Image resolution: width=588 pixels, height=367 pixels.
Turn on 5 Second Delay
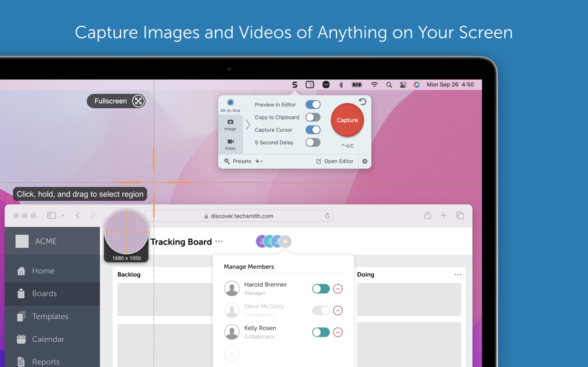[313, 143]
